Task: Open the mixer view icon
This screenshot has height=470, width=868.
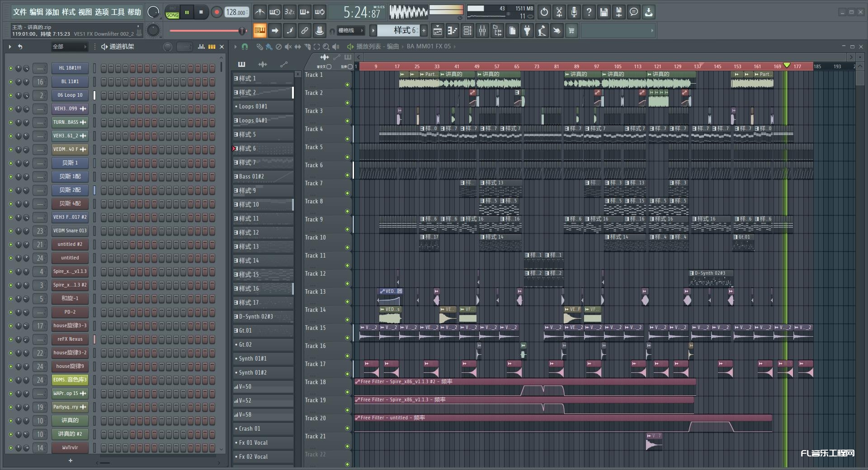Action: coord(482,31)
